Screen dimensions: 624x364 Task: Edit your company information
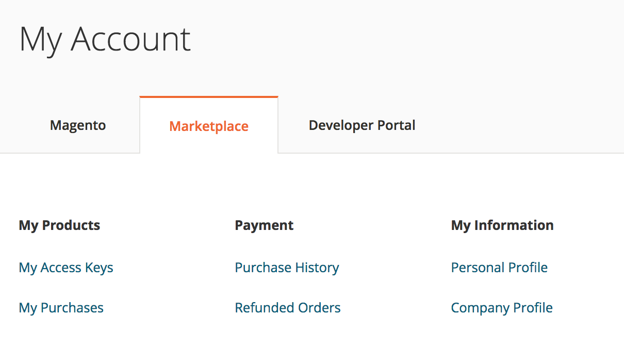(501, 307)
